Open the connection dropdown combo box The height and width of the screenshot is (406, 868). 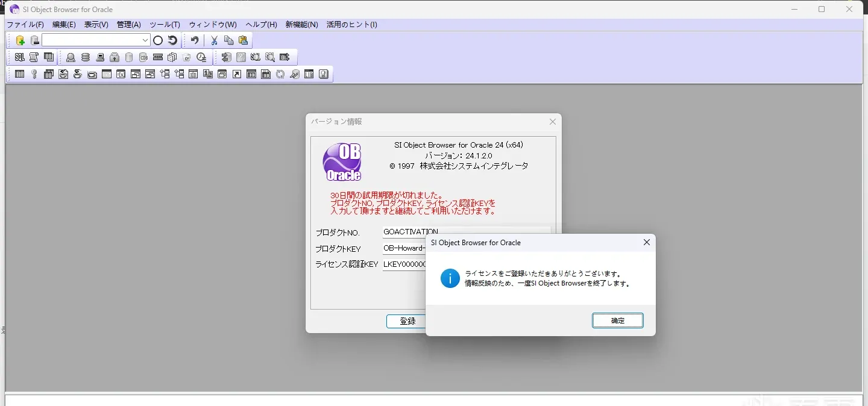coord(96,40)
